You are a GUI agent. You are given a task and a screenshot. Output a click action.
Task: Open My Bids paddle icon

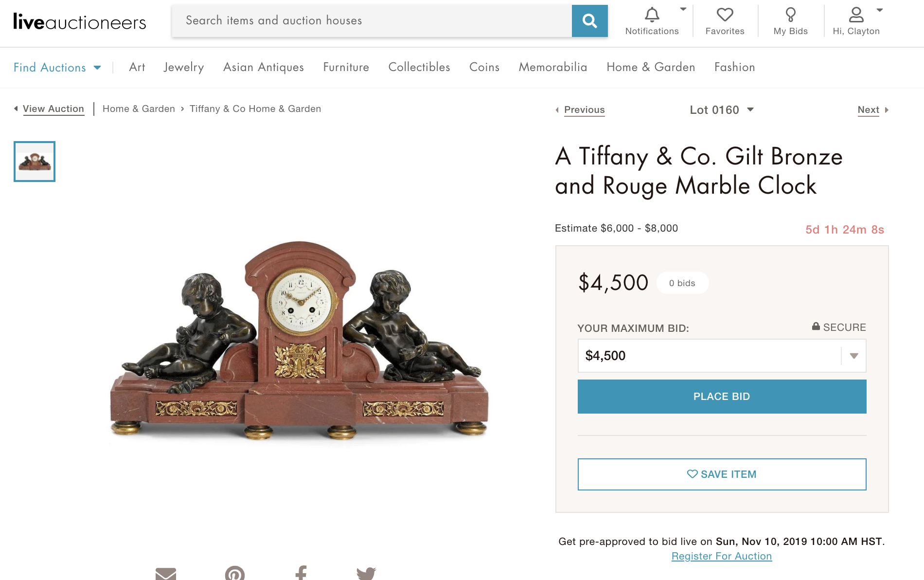790,15
